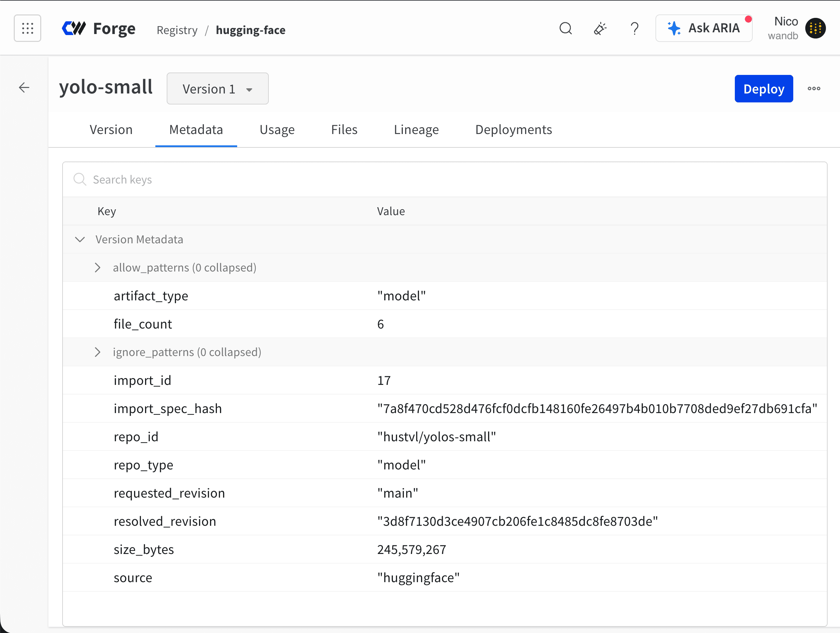
Task: Collapse the Version Metadata section
Action: tap(80, 239)
